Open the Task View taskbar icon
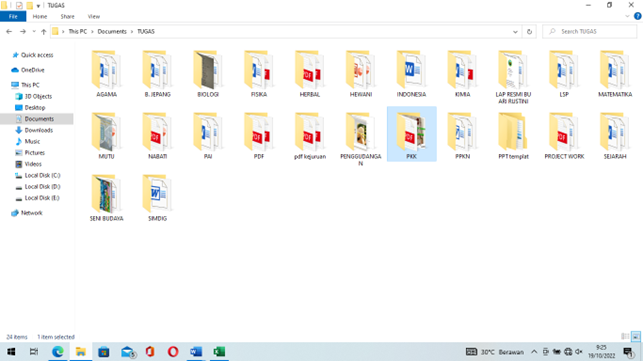The image size is (643, 361). tap(34, 352)
